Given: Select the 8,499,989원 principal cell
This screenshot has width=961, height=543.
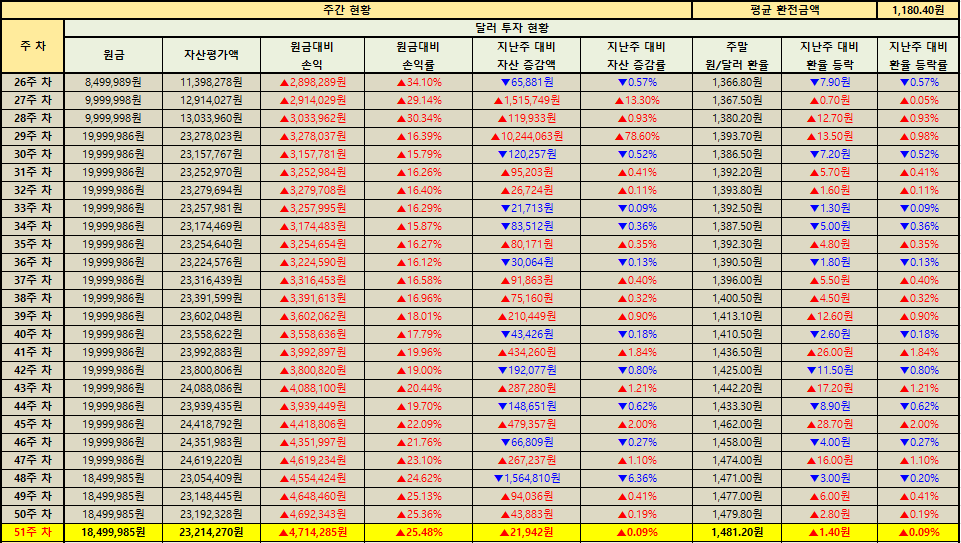Looking at the screenshot, I should tap(113, 82).
